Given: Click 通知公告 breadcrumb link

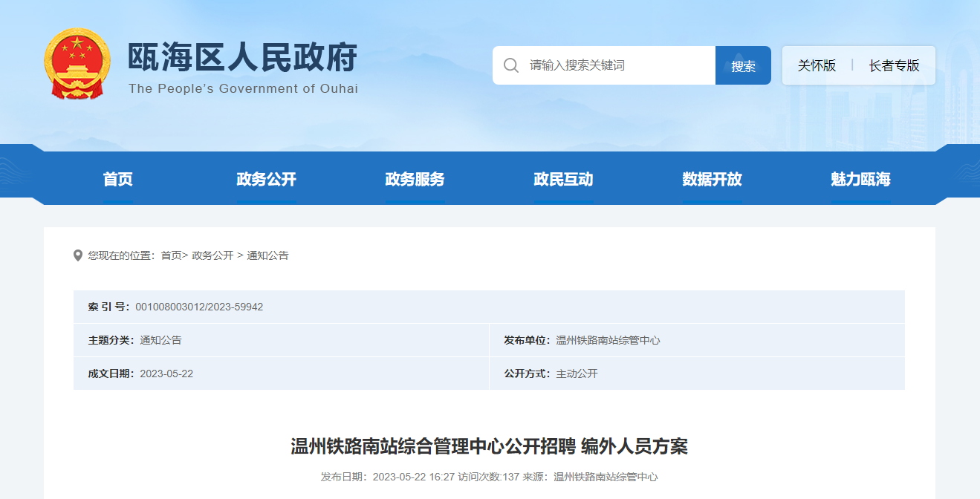Looking at the screenshot, I should click(x=267, y=255).
